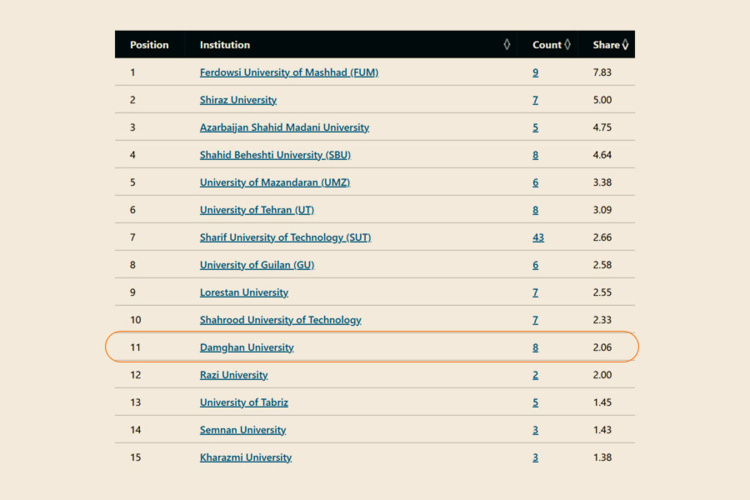The width and height of the screenshot is (750, 500).
Task: Click count 6 for University of Mazandaran
Action: coord(535,182)
